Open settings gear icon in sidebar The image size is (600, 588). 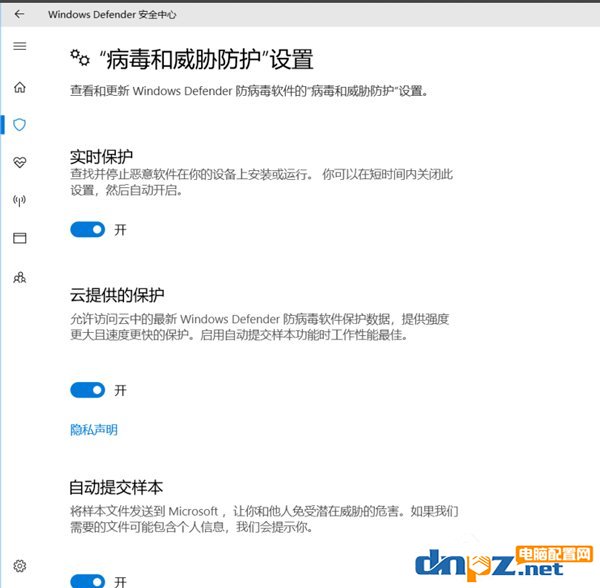point(20,566)
